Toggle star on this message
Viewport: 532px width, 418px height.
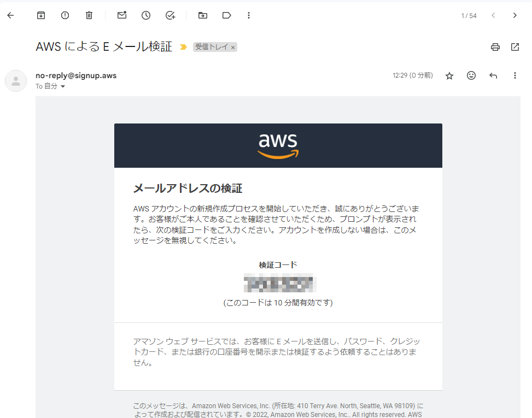click(x=449, y=75)
